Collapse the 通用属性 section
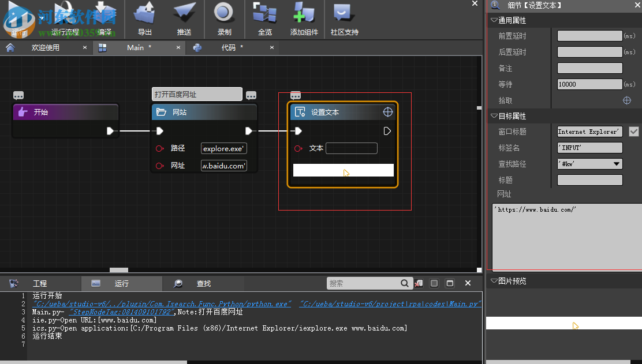This screenshot has width=642, height=364. coord(494,20)
